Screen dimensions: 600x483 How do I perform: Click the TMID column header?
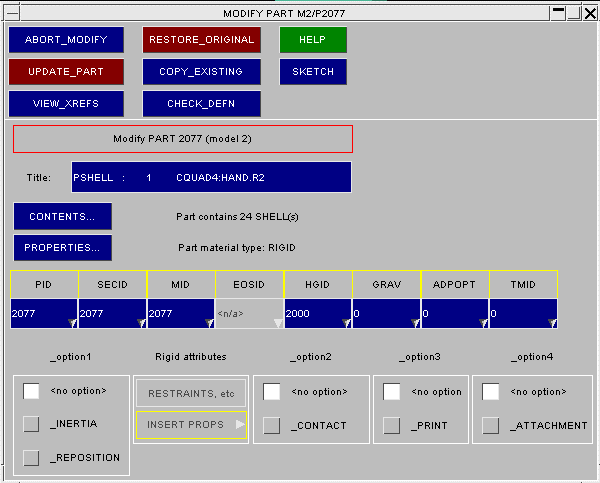click(x=523, y=284)
